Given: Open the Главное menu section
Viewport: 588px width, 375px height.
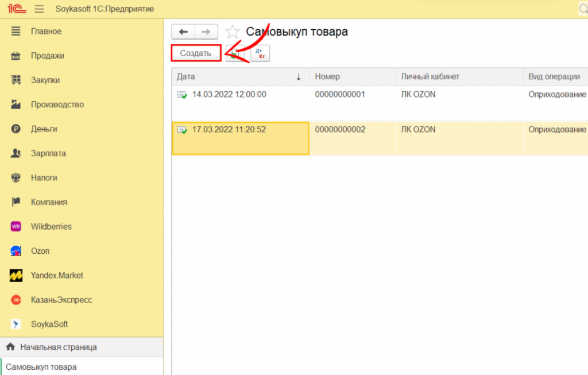Looking at the screenshot, I should pyautogui.click(x=46, y=32).
